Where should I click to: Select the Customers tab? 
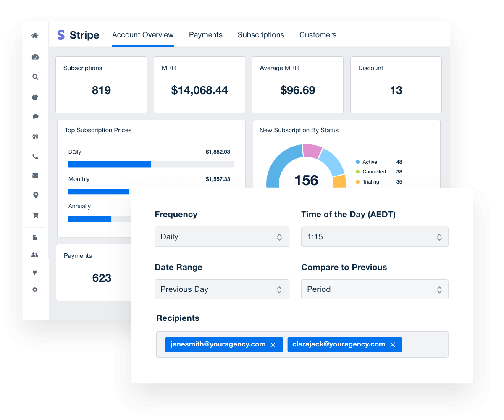click(318, 35)
